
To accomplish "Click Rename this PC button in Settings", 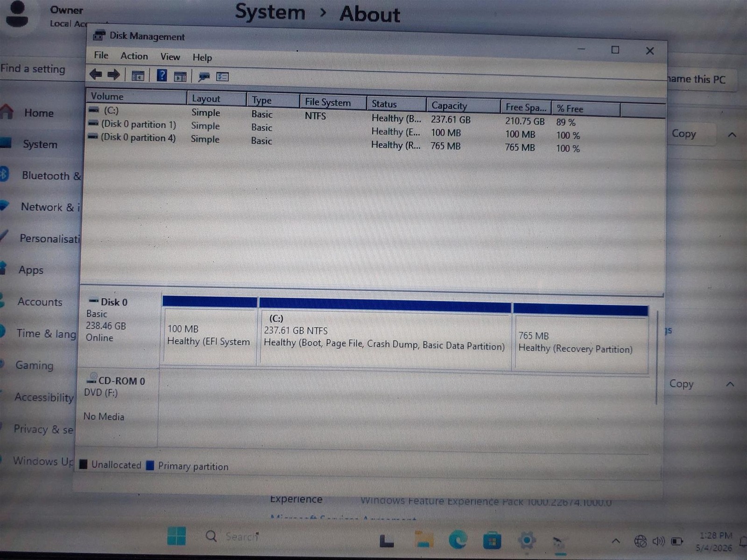I will coord(703,80).
